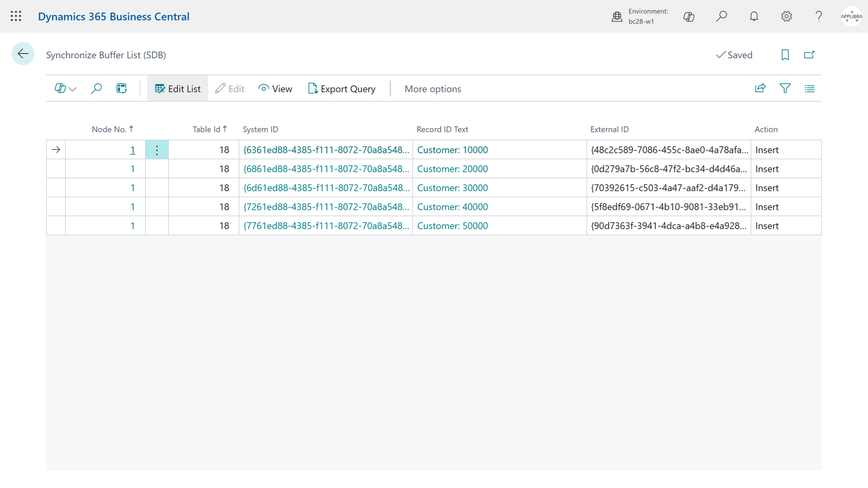Open the Applibra account avatar

pos(852,16)
